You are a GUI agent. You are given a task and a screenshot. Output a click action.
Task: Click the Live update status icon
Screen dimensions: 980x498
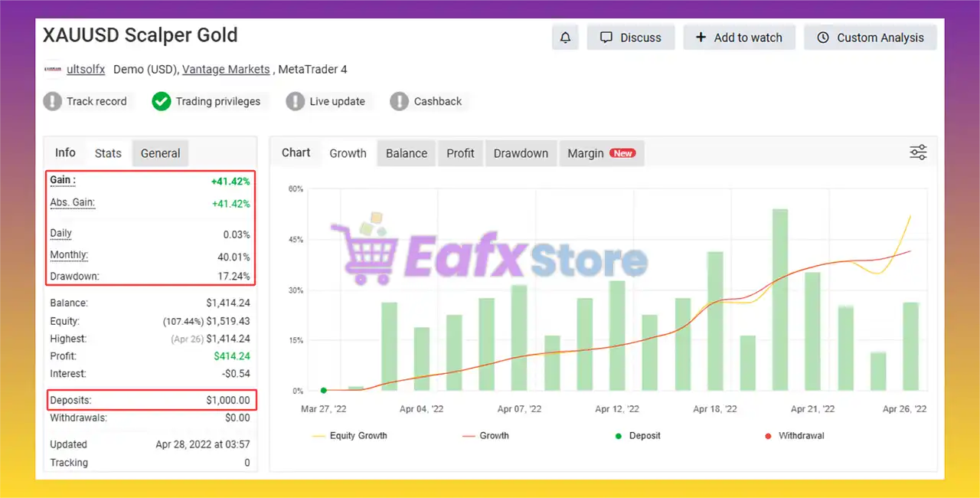pyautogui.click(x=296, y=101)
